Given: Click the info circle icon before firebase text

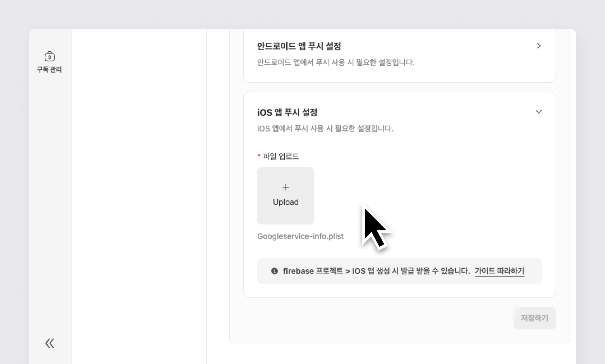Looking at the screenshot, I should (x=275, y=271).
